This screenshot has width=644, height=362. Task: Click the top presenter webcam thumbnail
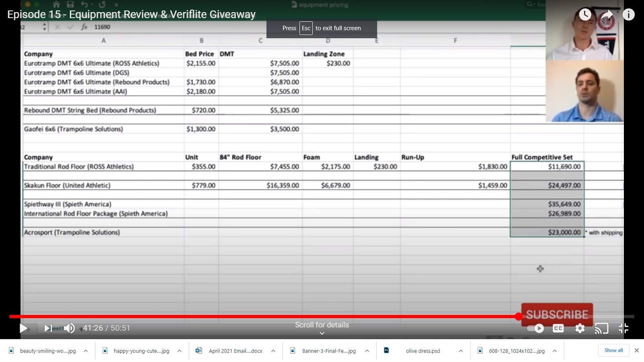[x=584, y=30]
